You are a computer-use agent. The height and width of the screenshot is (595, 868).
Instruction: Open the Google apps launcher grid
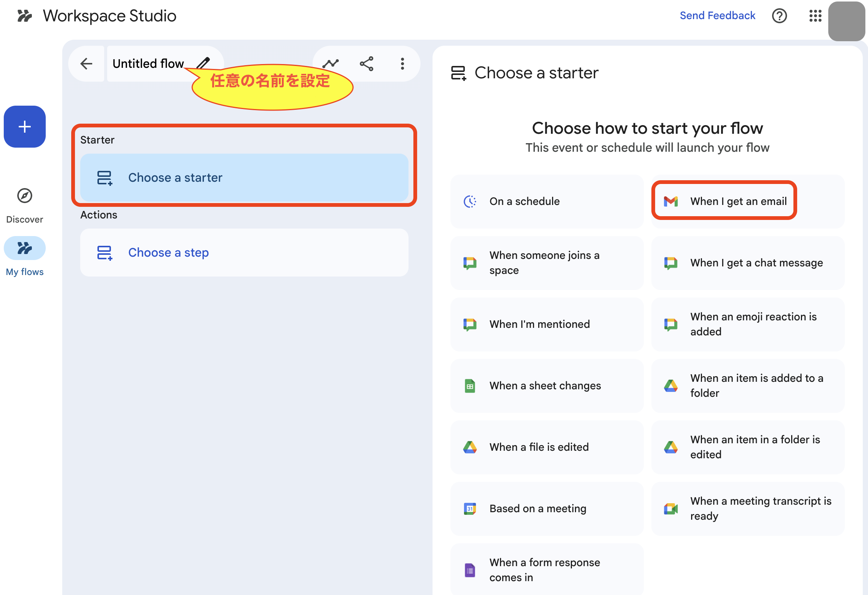(x=815, y=16)
